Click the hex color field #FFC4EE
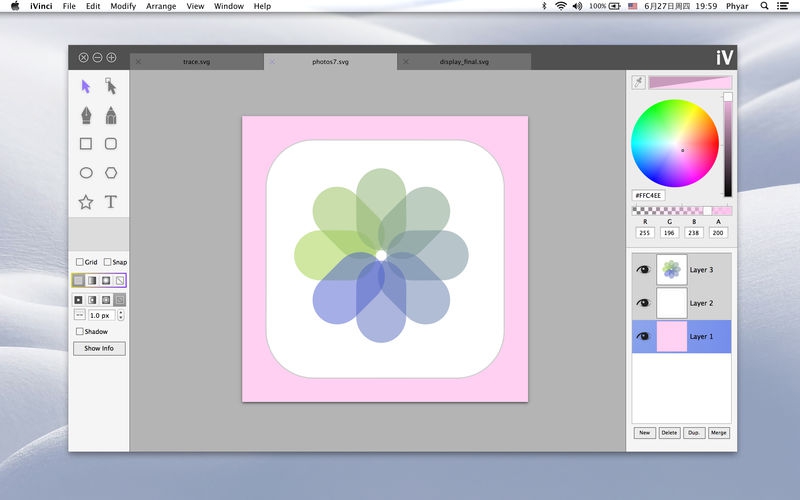Screen dimensions: 800x500 pyautogui.click(x=650, y=196)
